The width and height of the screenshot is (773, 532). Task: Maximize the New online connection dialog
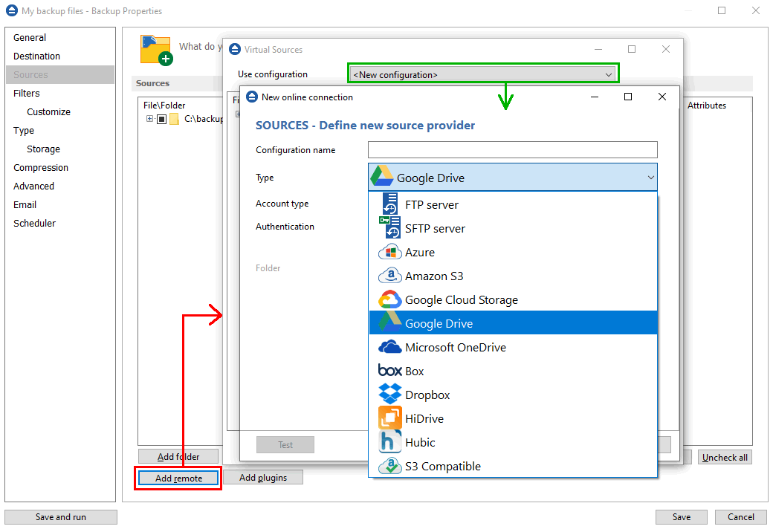click(628, 97)
